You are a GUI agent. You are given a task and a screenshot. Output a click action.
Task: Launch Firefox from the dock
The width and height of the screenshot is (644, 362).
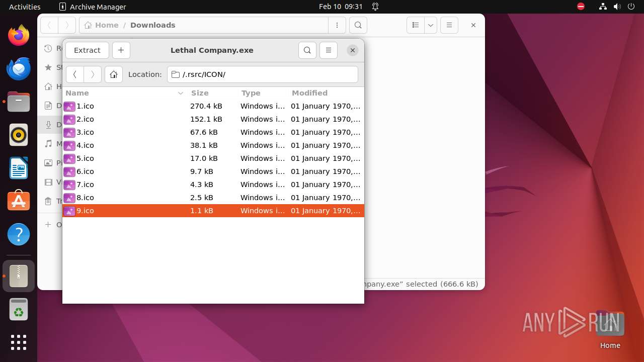(19, 35)
